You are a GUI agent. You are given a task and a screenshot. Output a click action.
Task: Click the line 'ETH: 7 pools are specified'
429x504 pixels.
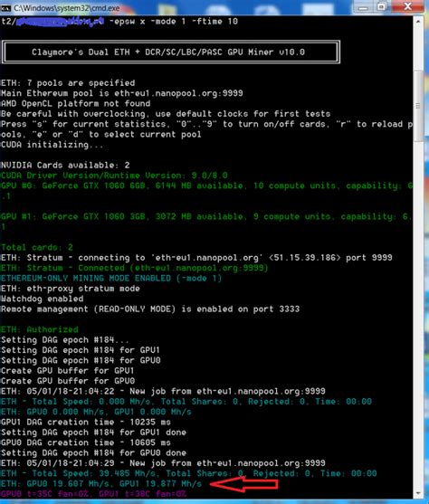(68, 83)
